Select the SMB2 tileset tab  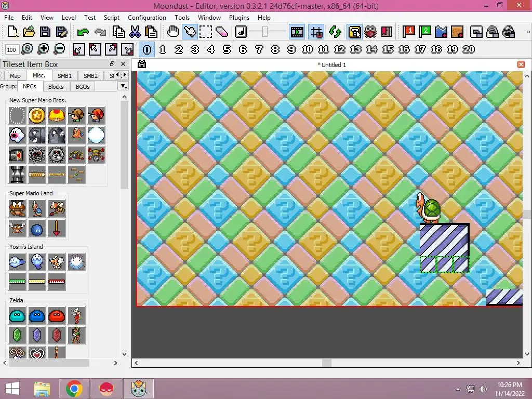90,76
